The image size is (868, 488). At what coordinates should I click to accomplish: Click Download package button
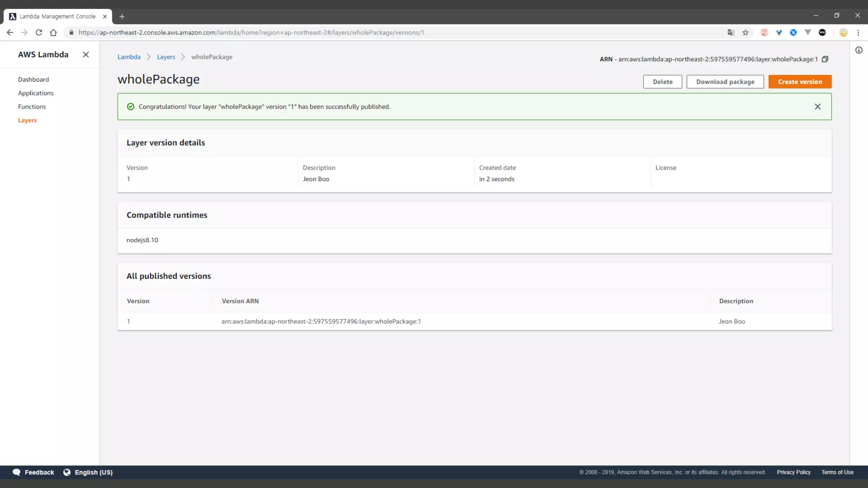point(725,82)
